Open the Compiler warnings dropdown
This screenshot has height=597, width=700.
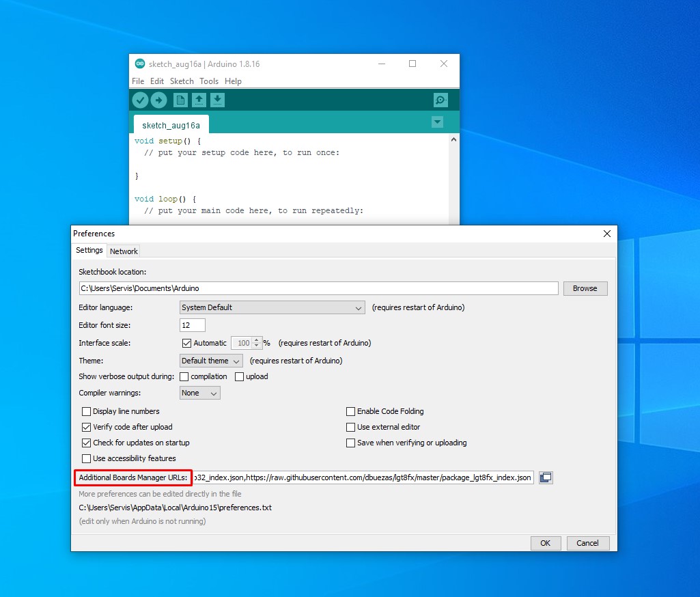point(200,393)
